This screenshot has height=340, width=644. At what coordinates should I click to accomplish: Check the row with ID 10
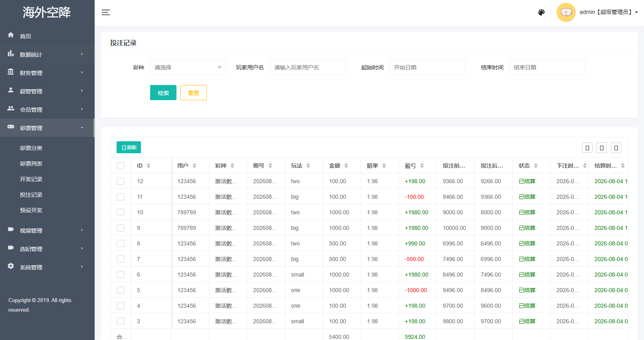pos(121,212)
